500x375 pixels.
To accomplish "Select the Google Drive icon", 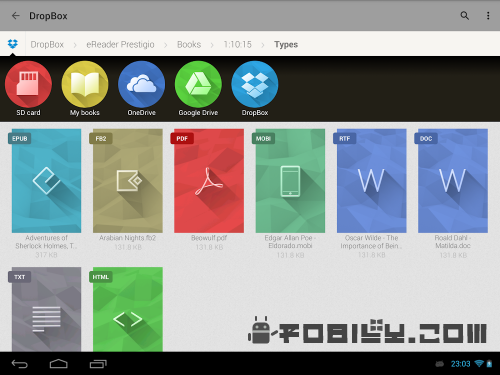I will click(198, 84).
